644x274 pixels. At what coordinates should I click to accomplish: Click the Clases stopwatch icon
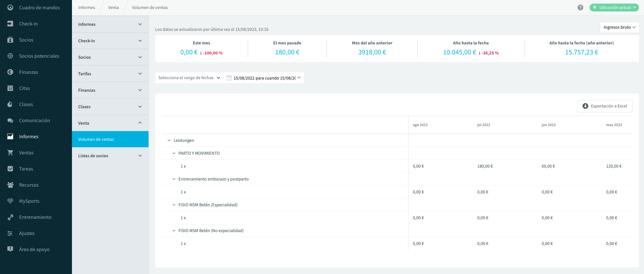(x=10, y=104)
